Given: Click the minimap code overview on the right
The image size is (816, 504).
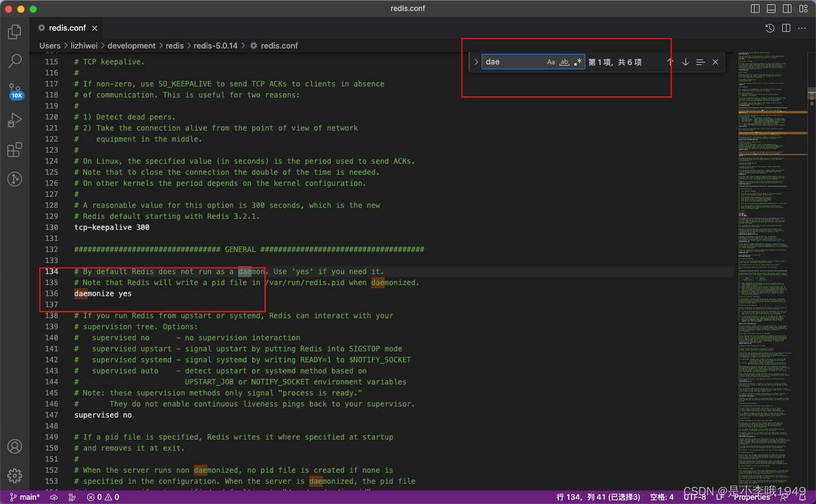Looking at the screenshot, I should pyautogui.click(x=772, y=270).
